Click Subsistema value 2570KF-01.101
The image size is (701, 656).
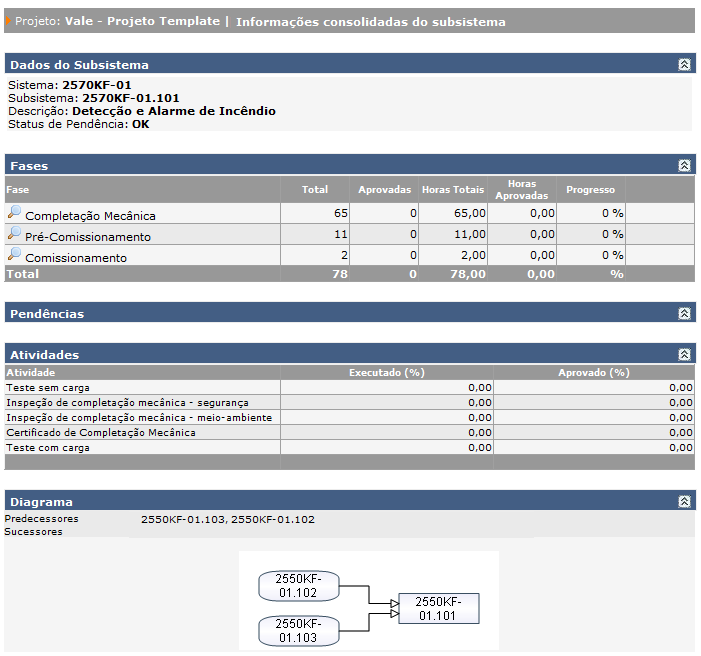pos(131,98)
